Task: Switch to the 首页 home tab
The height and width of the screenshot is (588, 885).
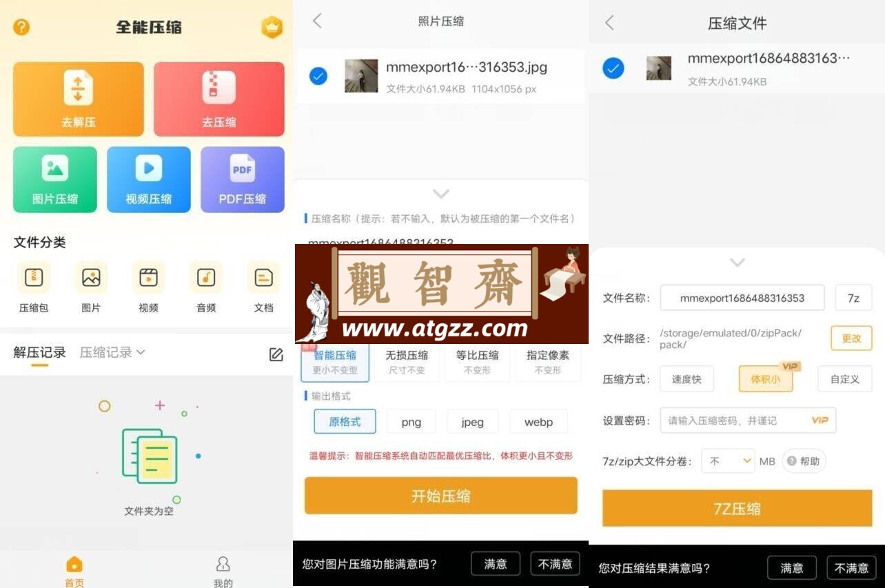Action: click(74, 572)
